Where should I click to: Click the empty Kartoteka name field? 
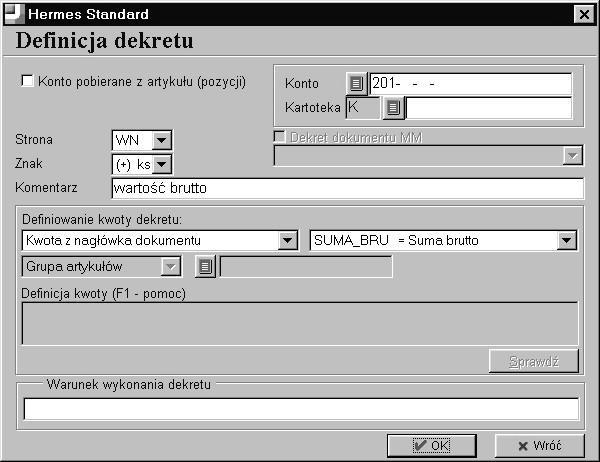tap(489, 108)
